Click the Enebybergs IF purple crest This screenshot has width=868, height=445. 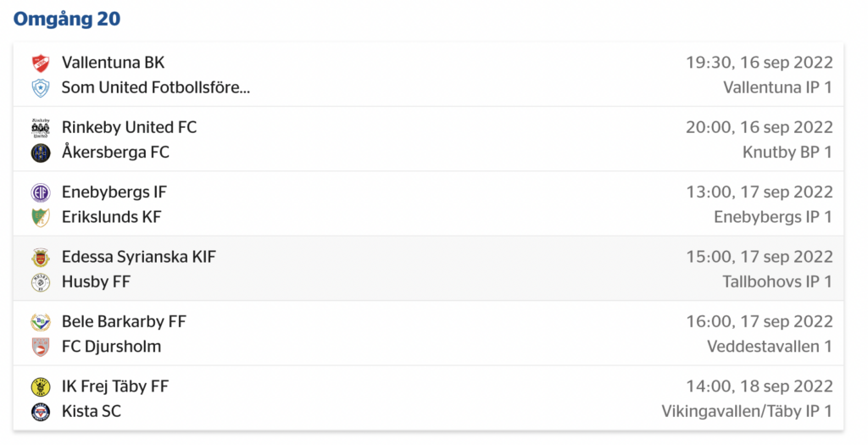pyautogui.click(x=41, y=192)
